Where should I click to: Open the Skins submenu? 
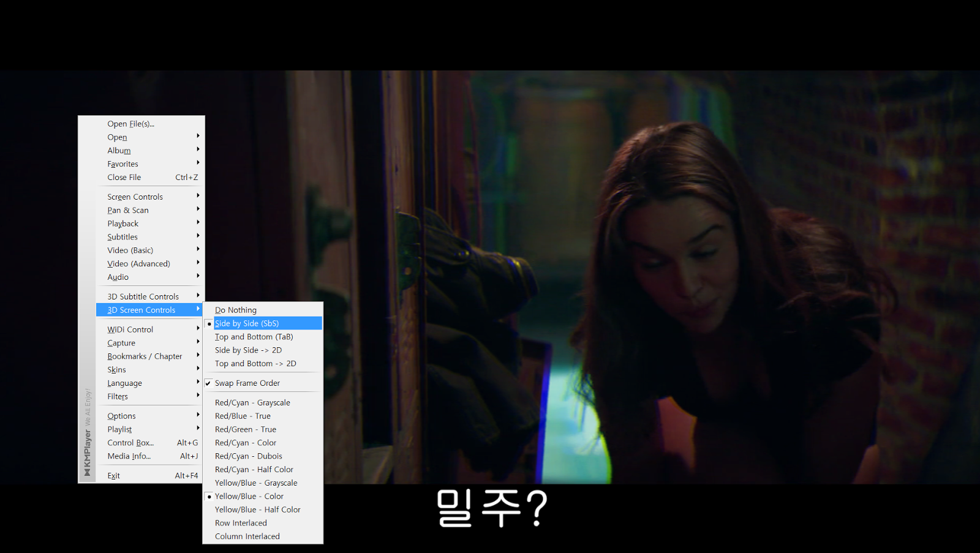click(149, 370)
